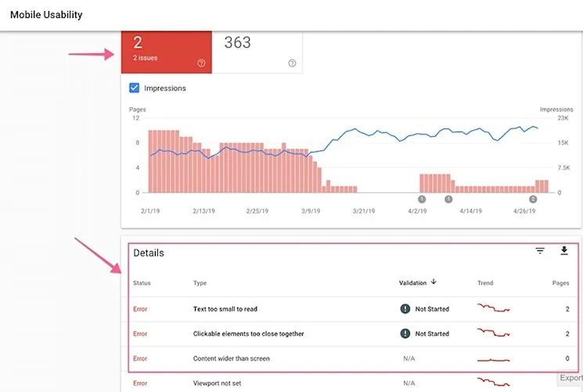The width and height of the screenshot is (583, 392).
Task: Click the chart annotation marker labelled 2 near 4/26/19
Action: coord(533,200)
